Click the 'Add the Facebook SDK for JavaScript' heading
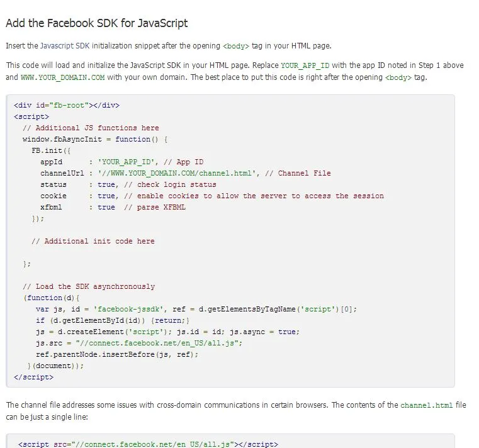This screenshot has width=479, height=448. tap(96, 23)
